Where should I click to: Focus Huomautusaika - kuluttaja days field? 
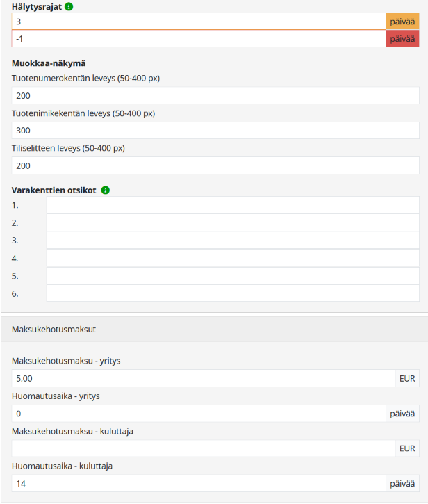(199, 483)
